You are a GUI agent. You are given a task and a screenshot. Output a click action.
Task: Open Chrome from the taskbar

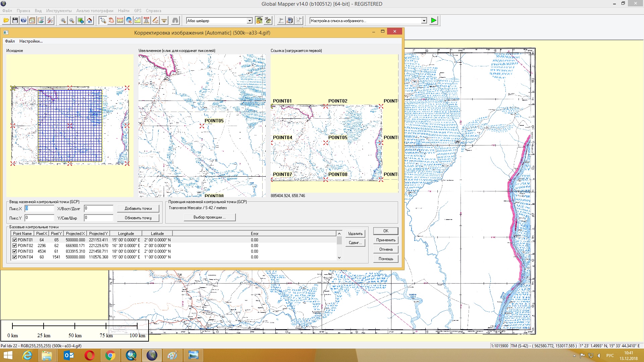110,355
